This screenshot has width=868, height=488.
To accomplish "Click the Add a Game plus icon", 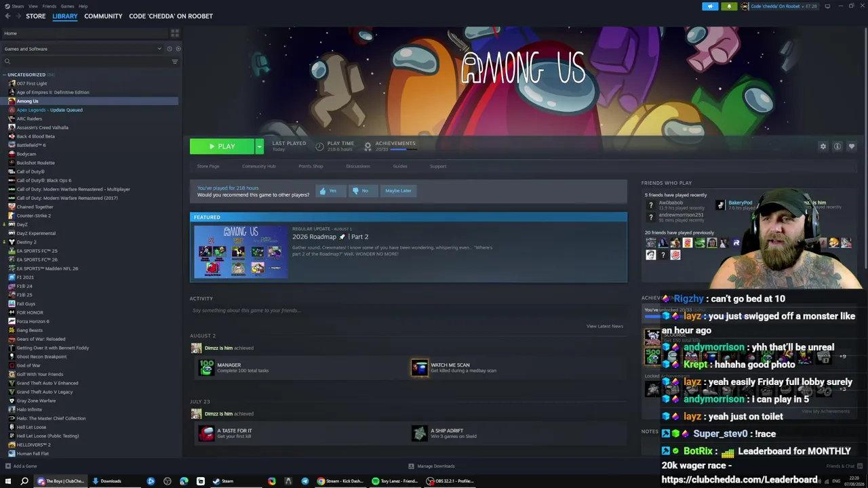I will 7,466.
